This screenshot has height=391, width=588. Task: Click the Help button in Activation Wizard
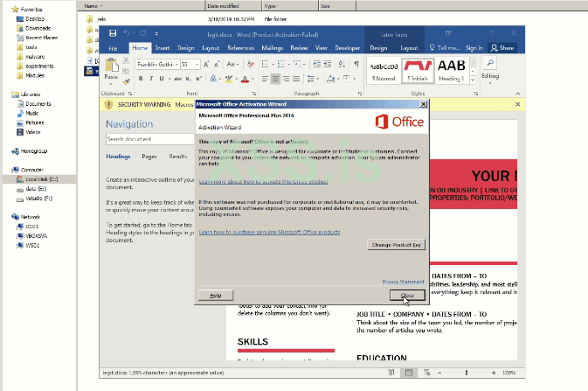(216, 296)
